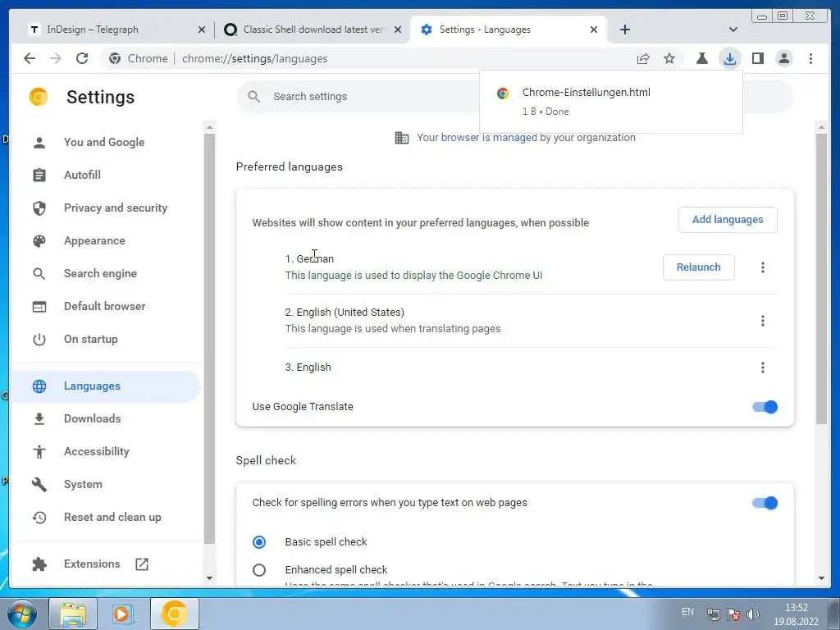840x630 pixels.
Task: Turn off Use Google Translate switch
Action: click(765, 407)
